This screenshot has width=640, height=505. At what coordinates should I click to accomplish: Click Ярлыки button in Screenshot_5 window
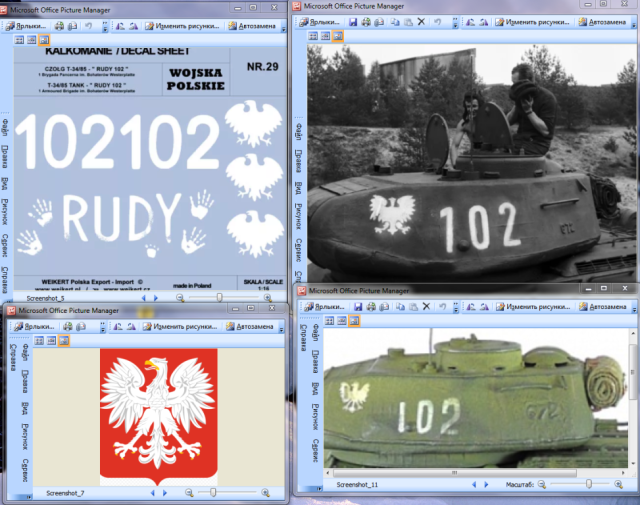point(27,26)
